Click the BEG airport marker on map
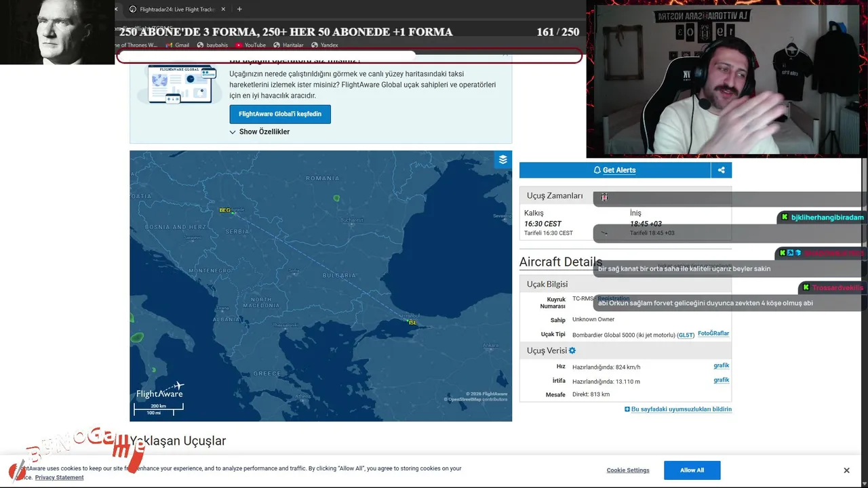The image size is (868, 488). tap(226, 211)
